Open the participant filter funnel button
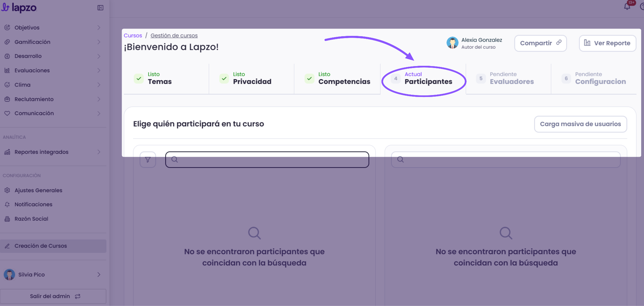Image resolution: width=644 pixels, height=306 pixels. click(148, 160)
